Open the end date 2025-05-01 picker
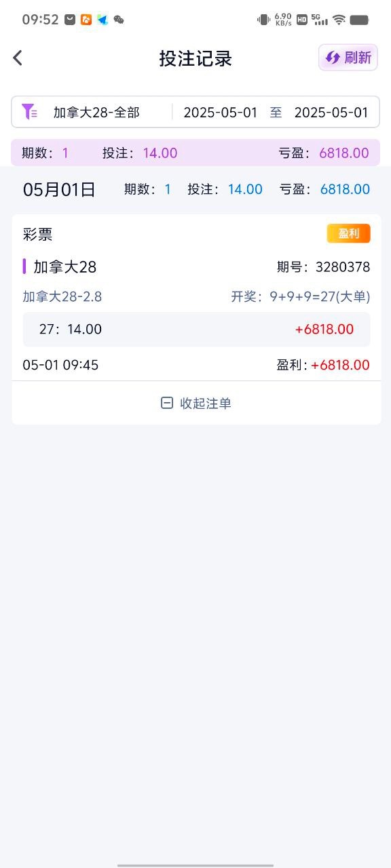 pos(331,111)
